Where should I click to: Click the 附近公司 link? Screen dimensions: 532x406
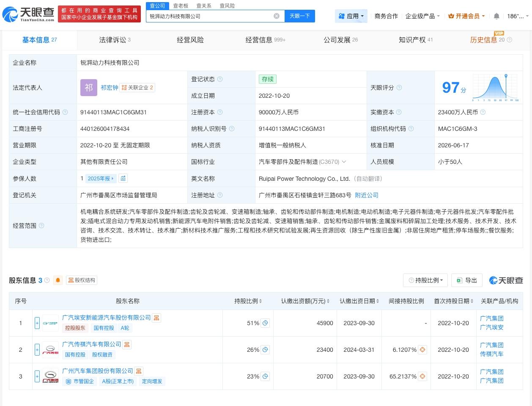coord(367,195)
